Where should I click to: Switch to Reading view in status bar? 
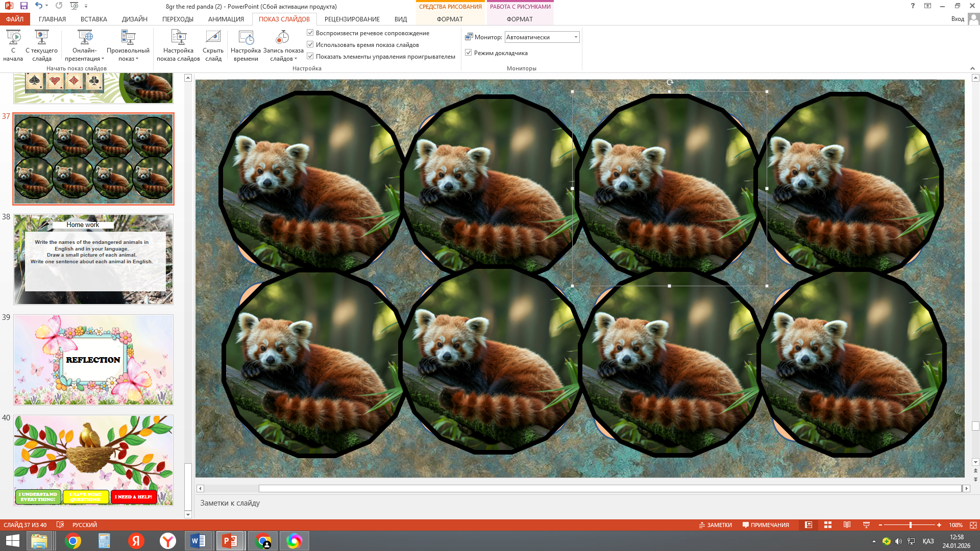click(x=847, y=525)
